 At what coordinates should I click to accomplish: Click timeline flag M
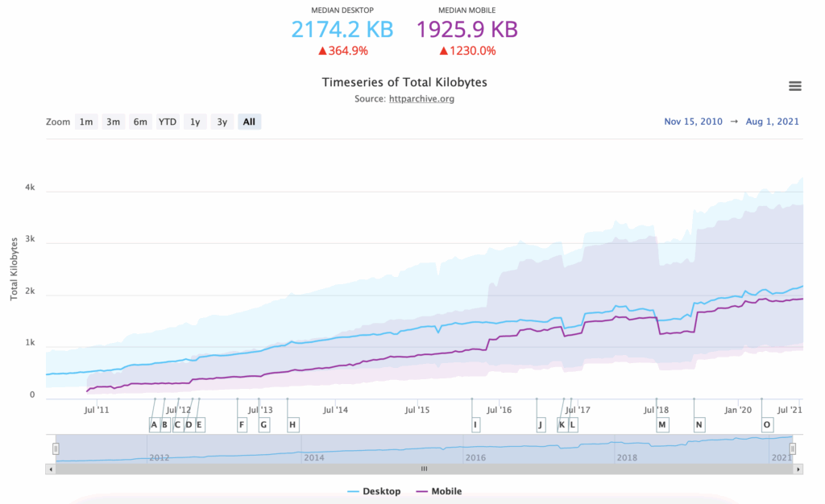662,424
